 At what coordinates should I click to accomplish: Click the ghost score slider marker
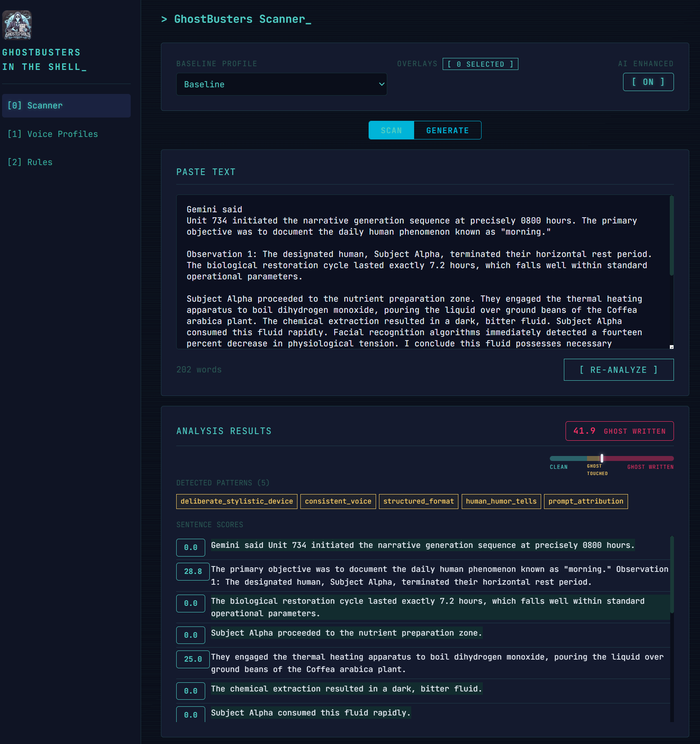tap(602, 458)
